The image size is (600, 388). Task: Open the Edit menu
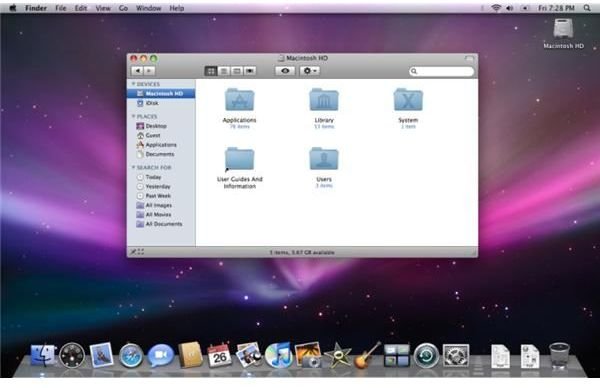pos(81,8)
